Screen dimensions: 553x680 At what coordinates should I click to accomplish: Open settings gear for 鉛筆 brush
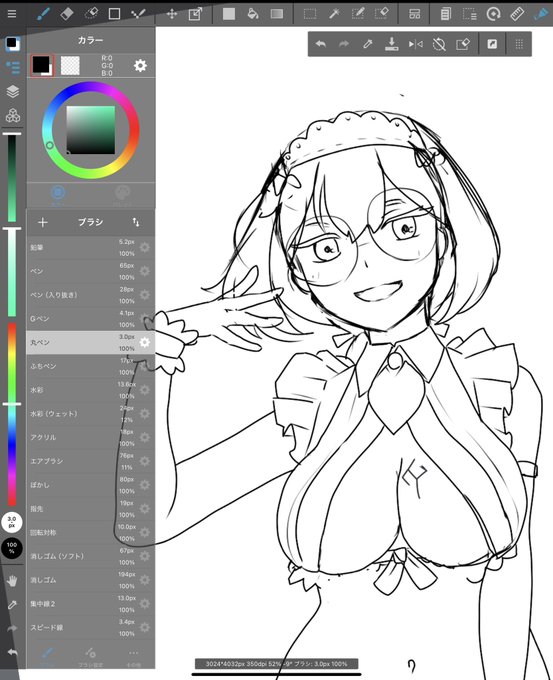point(144,247)
